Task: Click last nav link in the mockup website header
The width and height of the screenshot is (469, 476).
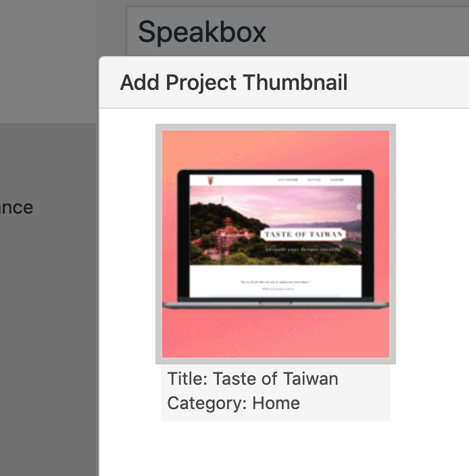Action: 337,181
